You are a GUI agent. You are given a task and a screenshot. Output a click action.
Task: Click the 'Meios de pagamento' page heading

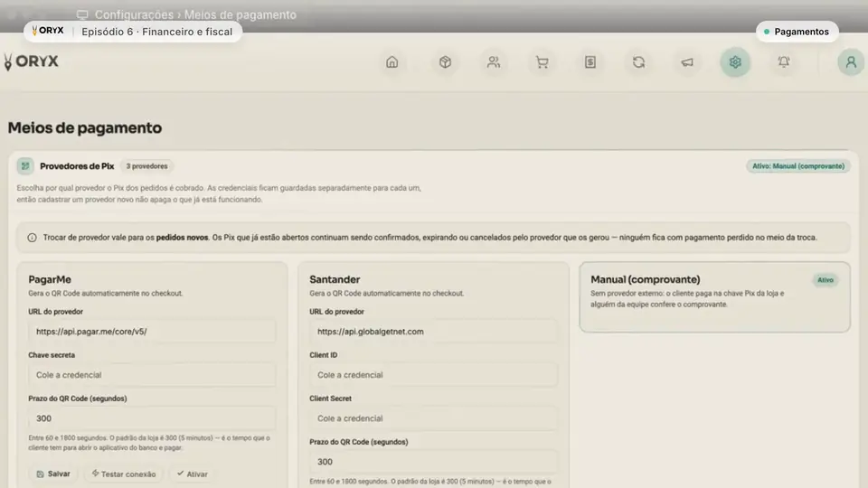coord(85,127)
